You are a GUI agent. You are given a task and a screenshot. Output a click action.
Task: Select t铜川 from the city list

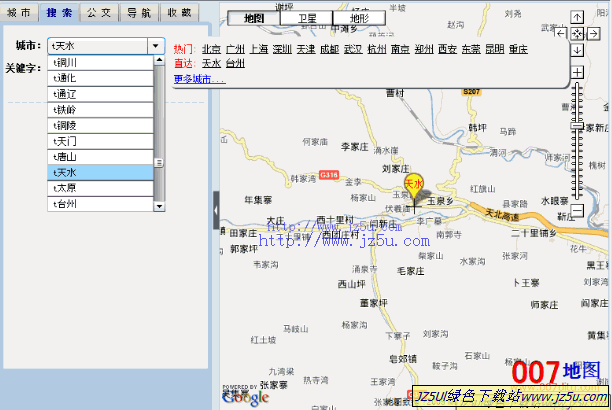coord(101,62)
